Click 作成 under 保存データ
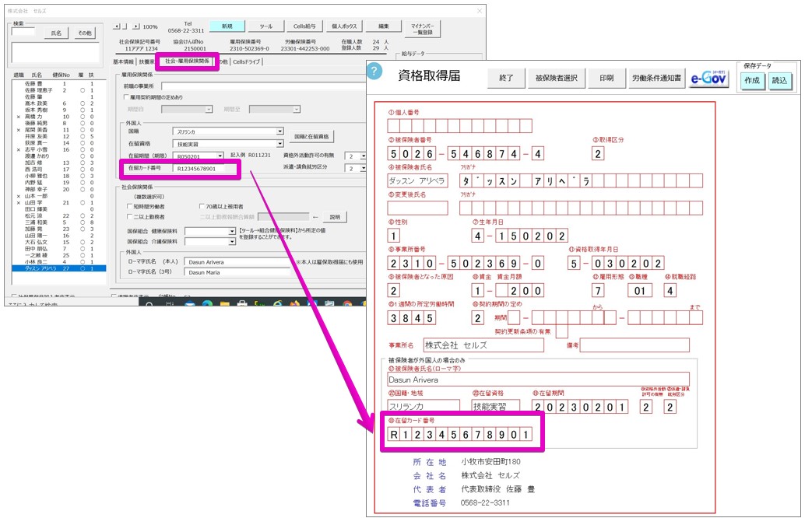The width and height of the screenshot is (812, 518). pyautogui.click(x=752, y=81)
